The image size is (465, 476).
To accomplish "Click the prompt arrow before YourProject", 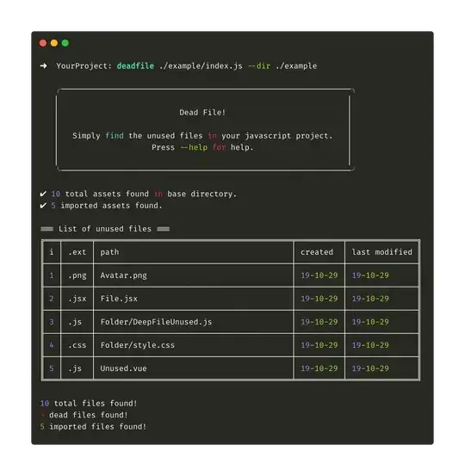I will 43,65.
